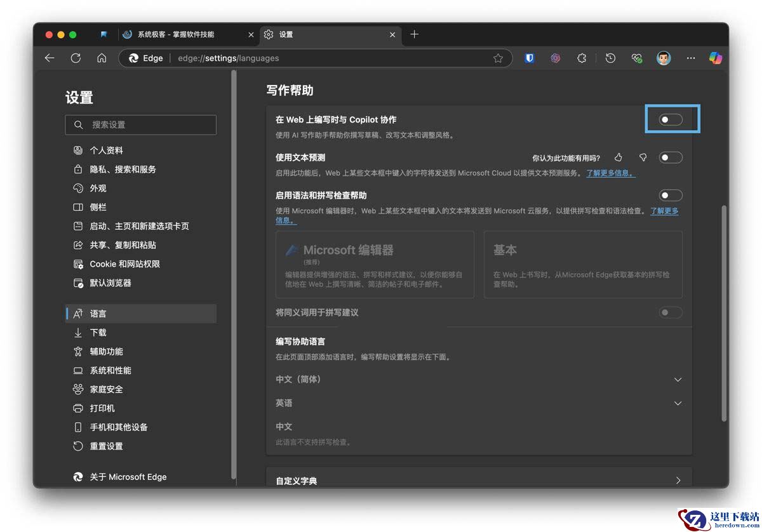The width and height of the screenshot is (762, 532).
Task: Select the Microsoft 编辑器 card
Action: coord(375,265)
